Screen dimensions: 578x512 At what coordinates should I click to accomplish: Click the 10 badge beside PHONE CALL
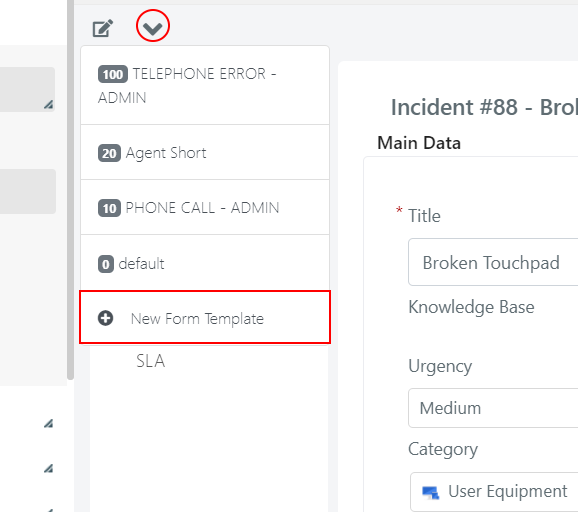click(109, 208)
